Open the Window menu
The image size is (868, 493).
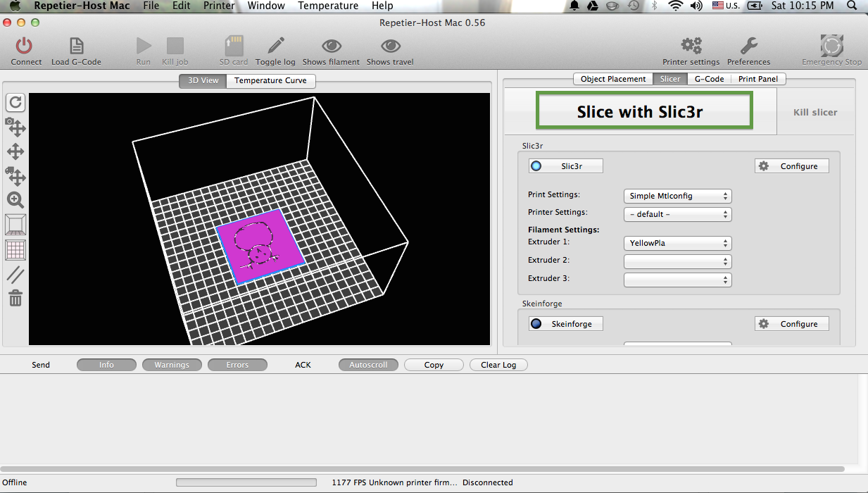(266, 6)
